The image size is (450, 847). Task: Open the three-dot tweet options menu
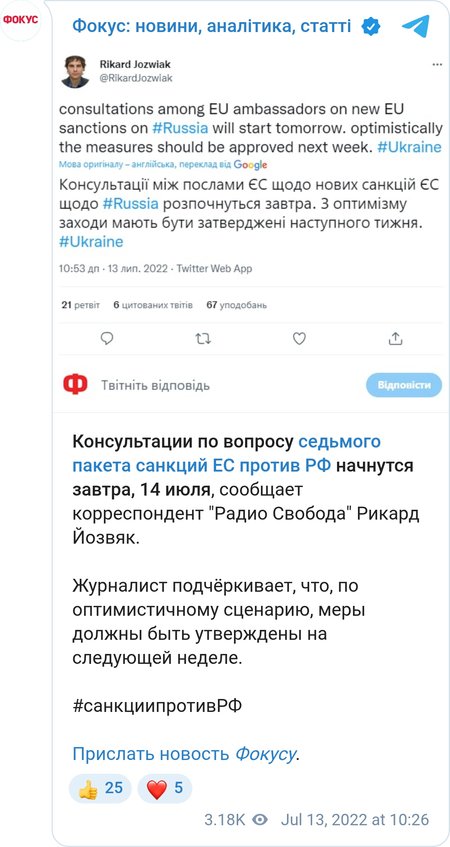coord(437,65)
